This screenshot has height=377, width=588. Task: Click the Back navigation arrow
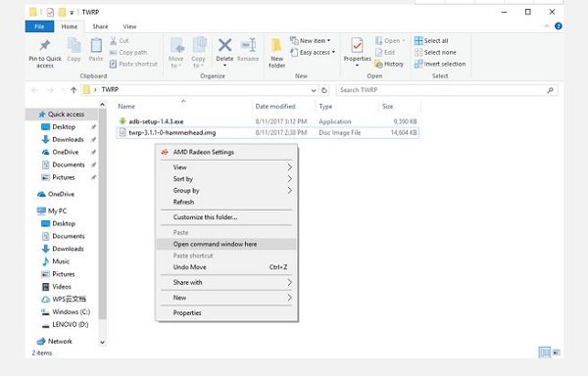click(x=35, y=90)
